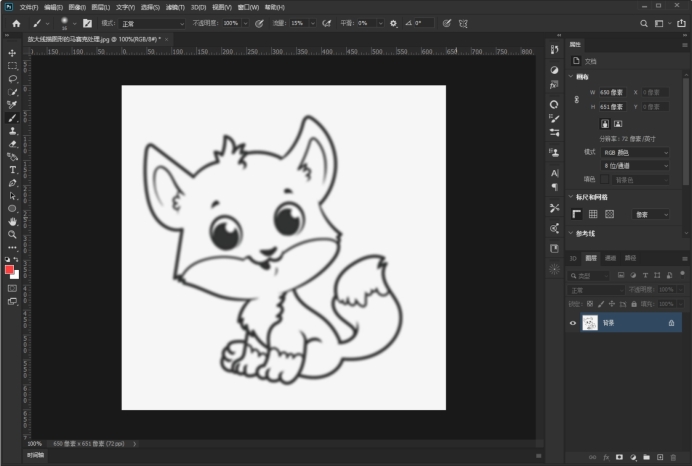Select the Horizontal Type tool

tap(12, 170)
